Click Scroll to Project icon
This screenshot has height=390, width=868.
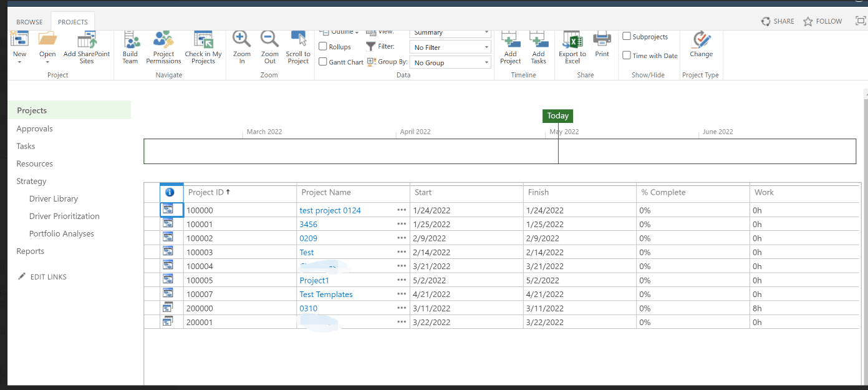pyautogui.click(x=298, y=39)
